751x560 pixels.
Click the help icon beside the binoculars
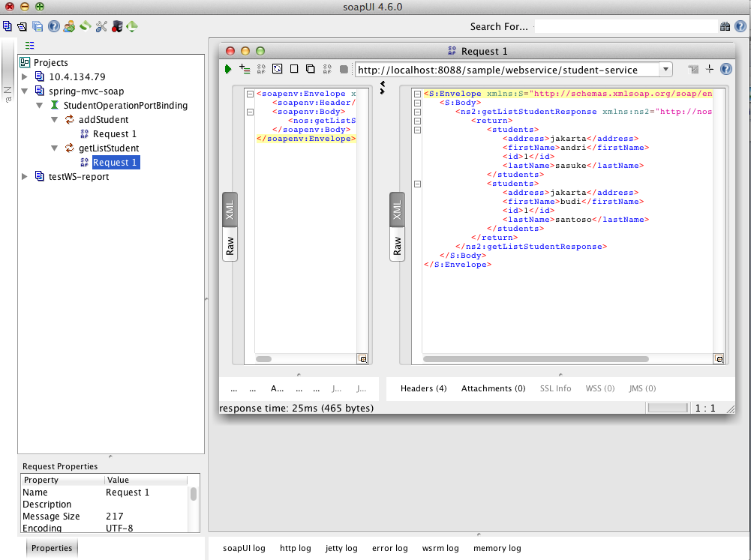tap(740, 26)
